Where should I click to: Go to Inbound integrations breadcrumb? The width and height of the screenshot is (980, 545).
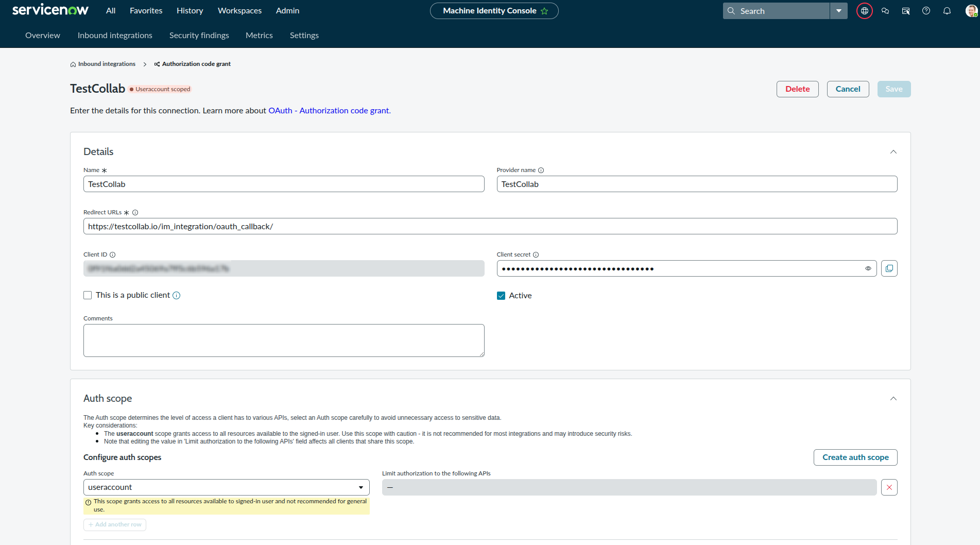(107, 64)
